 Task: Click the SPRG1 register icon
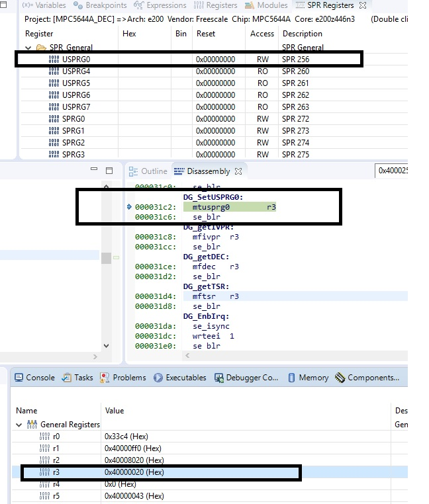pyautogui.click(x=54, y=130)
